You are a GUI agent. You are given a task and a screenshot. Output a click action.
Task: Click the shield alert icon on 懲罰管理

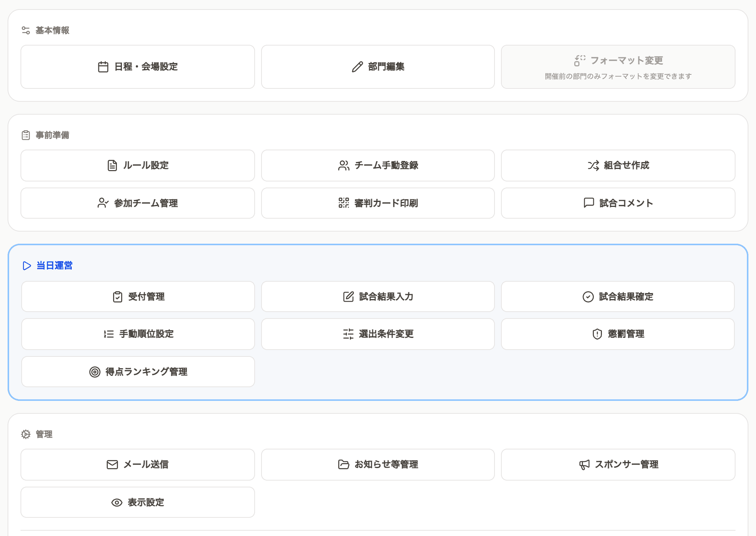click(x=597, y=334)
